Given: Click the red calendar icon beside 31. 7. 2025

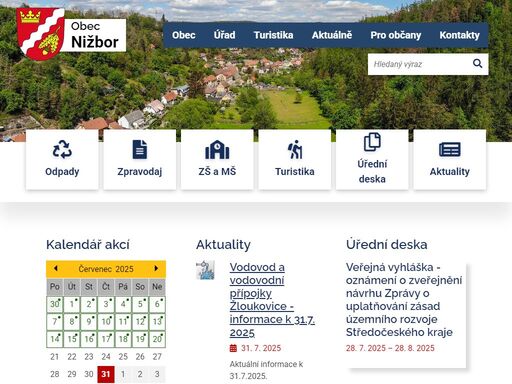Looking at the screenshot, I should (233, 348).
